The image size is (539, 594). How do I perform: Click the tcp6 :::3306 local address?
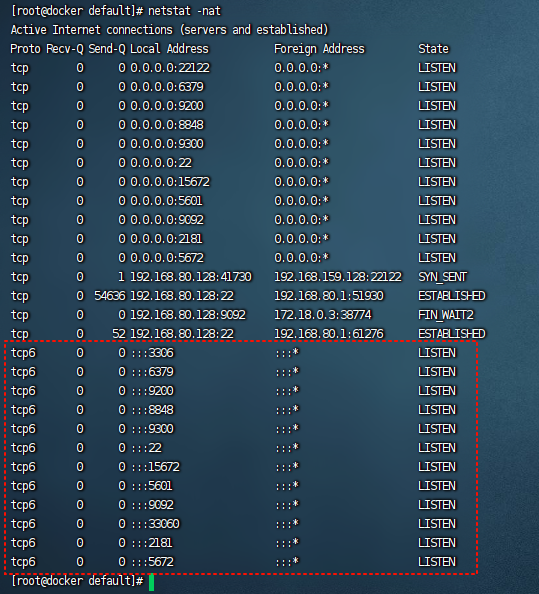(152, 353)
